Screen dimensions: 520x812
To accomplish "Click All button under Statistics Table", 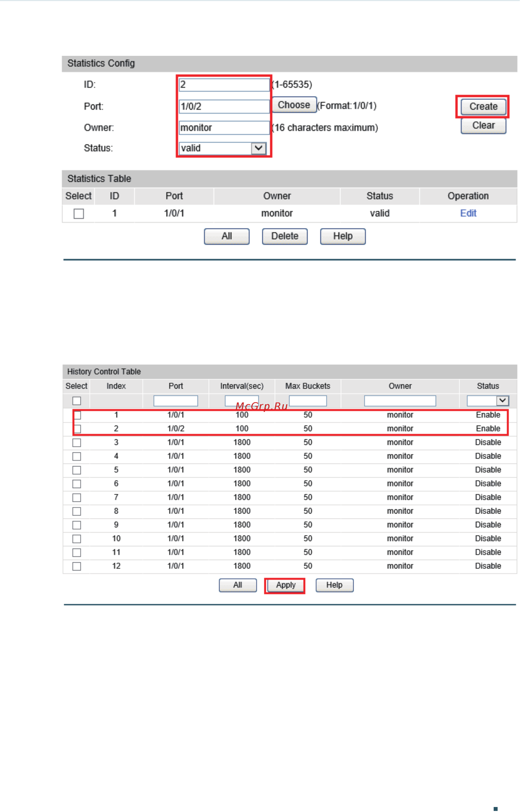I will (x=227, y=236).
